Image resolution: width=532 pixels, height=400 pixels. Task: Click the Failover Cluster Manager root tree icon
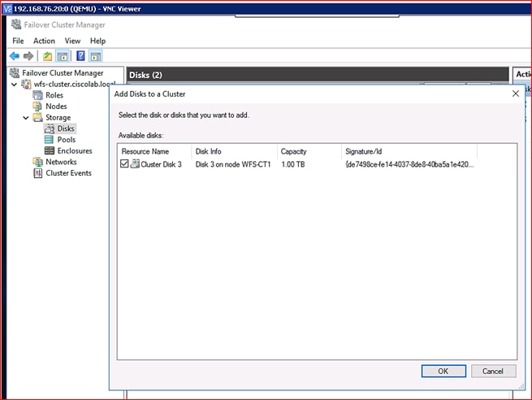(15, 72)
